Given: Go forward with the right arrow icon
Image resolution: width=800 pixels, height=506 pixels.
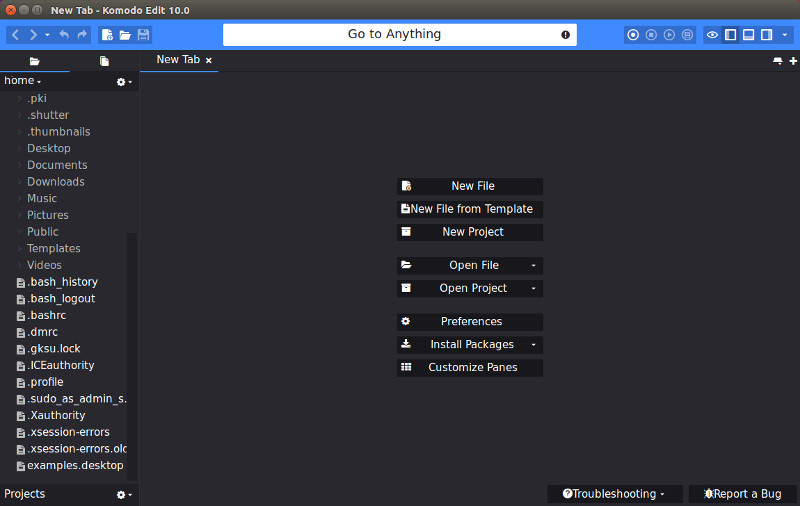Looking at the screenshot, I should (33, 35).
